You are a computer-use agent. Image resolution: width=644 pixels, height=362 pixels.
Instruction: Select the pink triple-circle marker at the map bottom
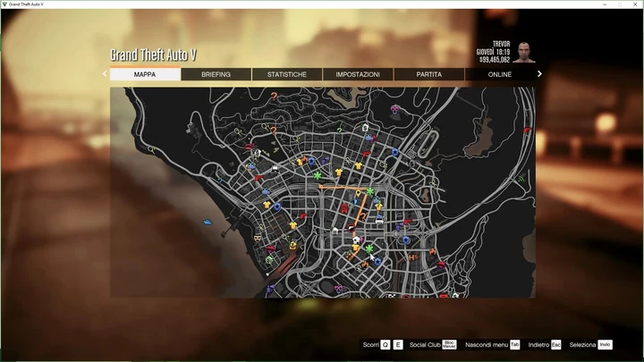338,289
